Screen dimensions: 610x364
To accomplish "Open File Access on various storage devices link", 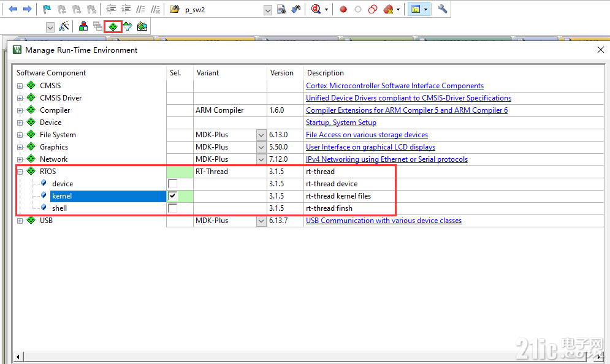I will (x=367, y=135).
